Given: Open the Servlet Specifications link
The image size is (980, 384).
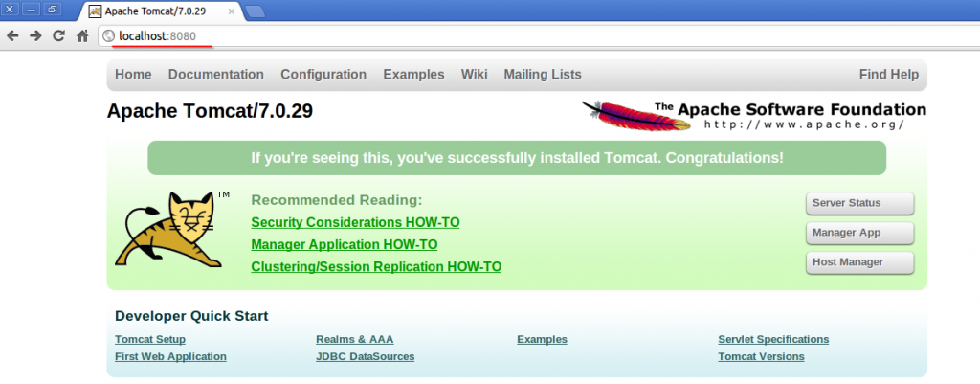Looking at the screenshot, I should (x=773, y=340).
